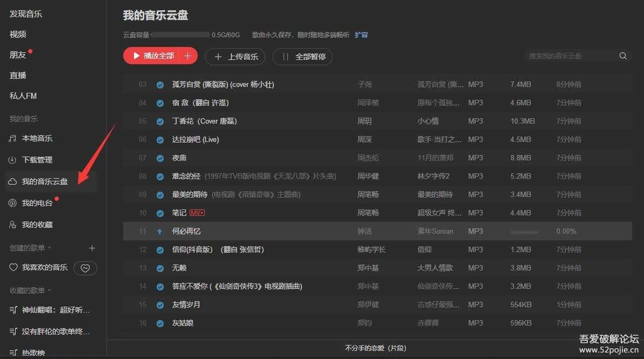Screen dimensions: 644x359
Task: Click the check icon for 宿敌
Action: 160,104
